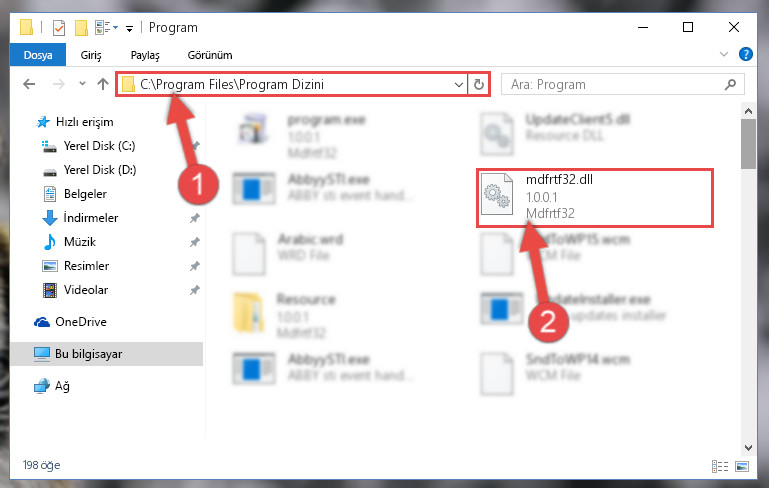Screen dimensions: 769x488
Task: Click the vertical scrollbar thumb
Action: coord(748,144)
